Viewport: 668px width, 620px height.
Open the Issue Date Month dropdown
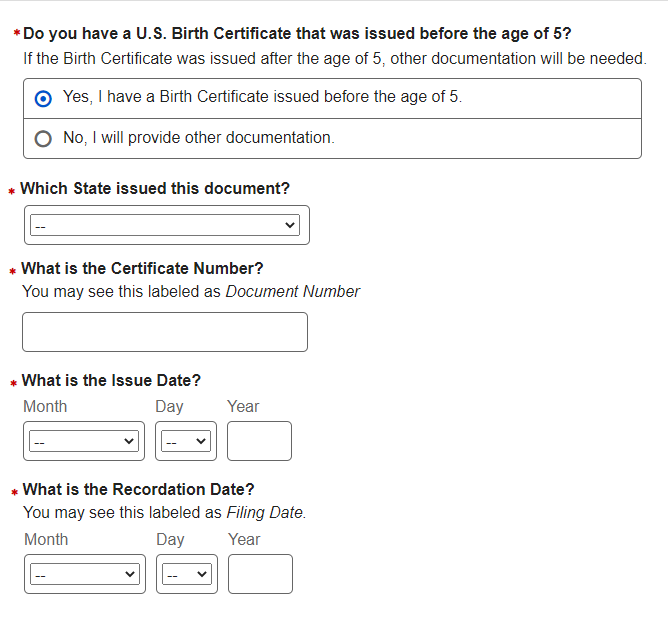84,441
